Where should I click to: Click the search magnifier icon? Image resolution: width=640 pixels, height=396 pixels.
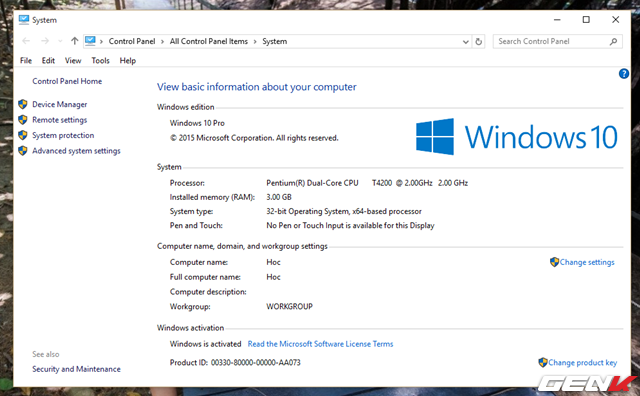(613, 41)
